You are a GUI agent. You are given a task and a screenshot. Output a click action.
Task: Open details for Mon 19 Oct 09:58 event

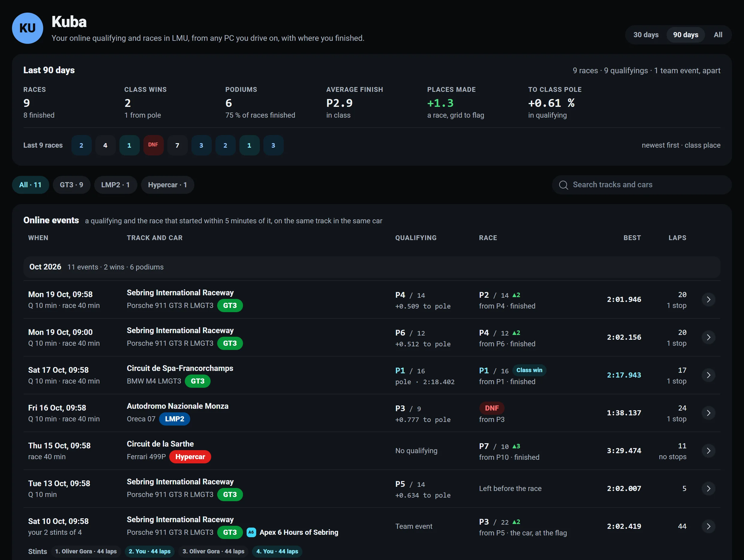708,300
